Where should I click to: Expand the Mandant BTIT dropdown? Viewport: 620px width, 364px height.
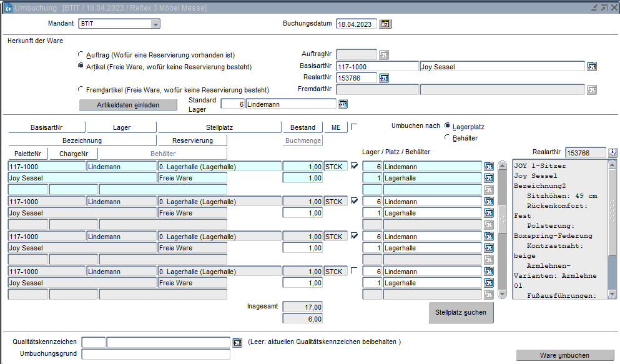tap(155, 24)
